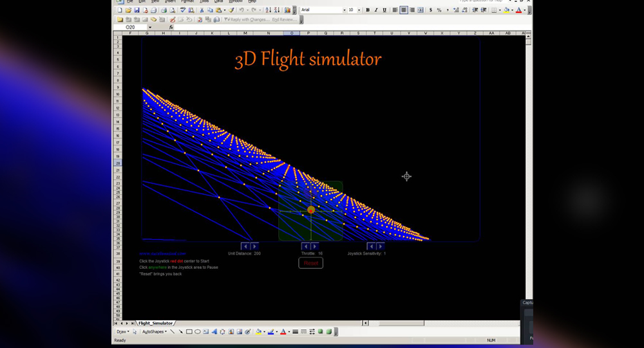Viewport: 644px width, 348px height.
Task: Open the Name Box dropdown arrow
Action: (x=150, y=27)
